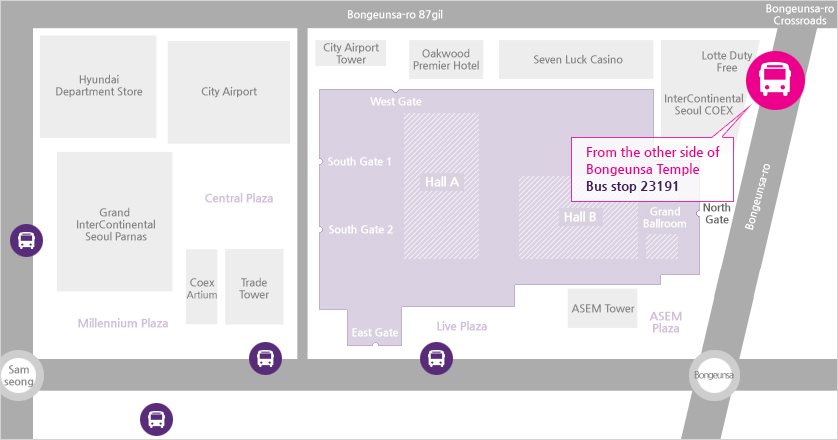838x440 pixels.
Task: Select the Hall B hatched area
Action: [x=578, y=218]
